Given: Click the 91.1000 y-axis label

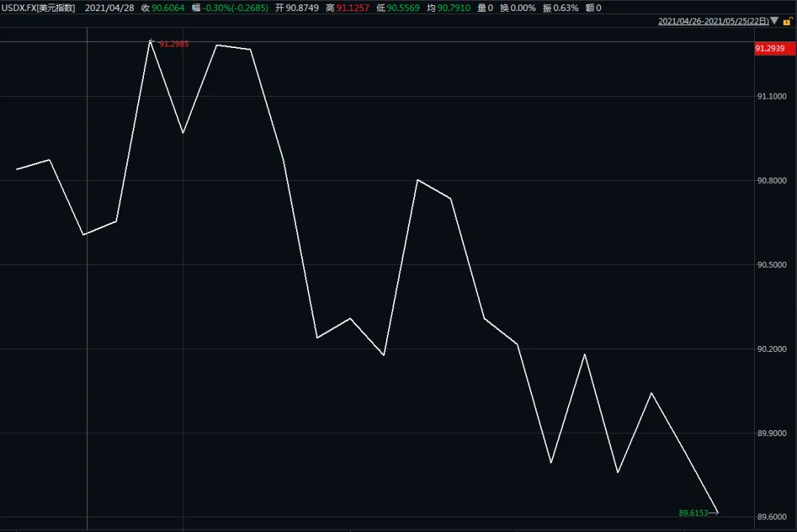Looking at the screenshot, I should coord(770,97).
